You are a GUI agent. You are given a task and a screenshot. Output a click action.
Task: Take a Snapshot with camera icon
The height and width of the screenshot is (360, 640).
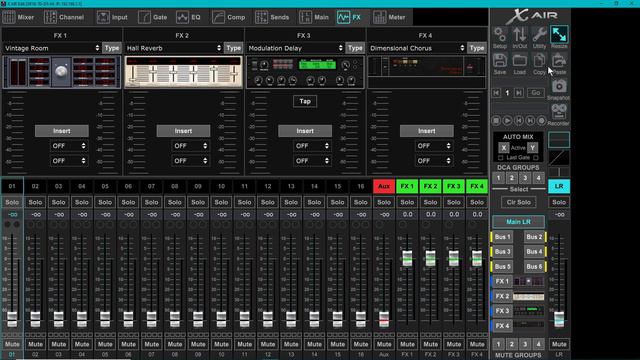559,89
